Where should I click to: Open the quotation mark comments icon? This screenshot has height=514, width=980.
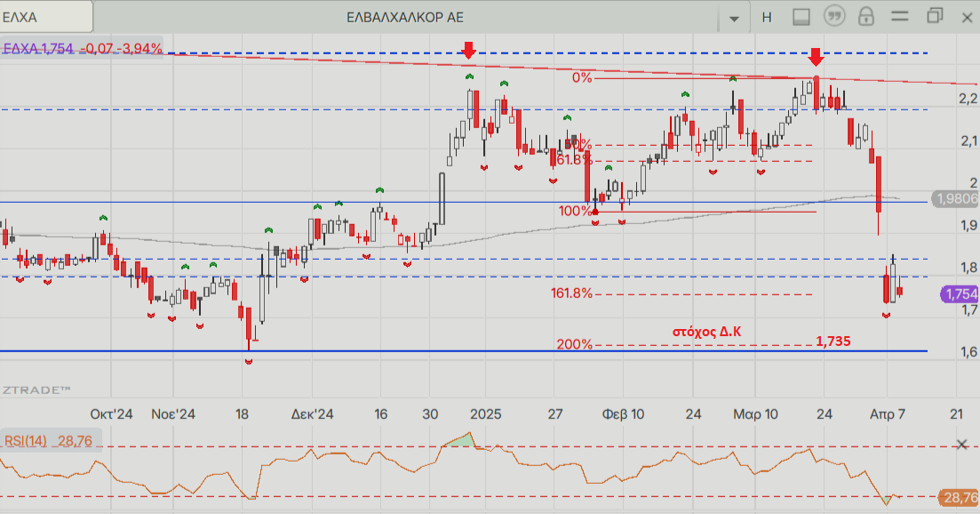tap(834, 16)
